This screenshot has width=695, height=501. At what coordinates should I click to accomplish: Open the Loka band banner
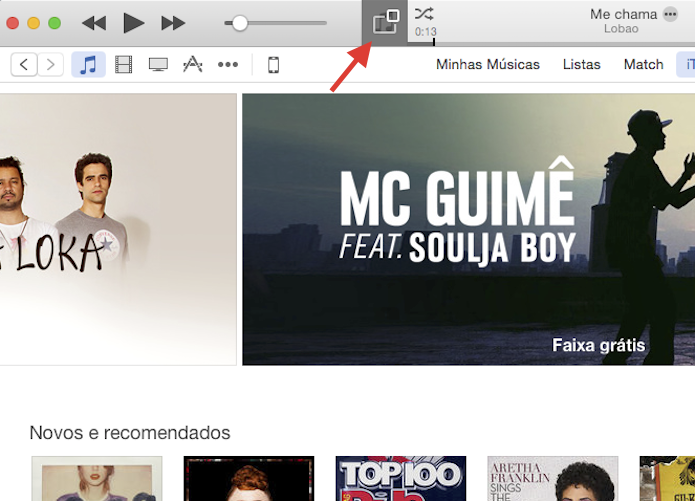pyautogui.click(x=118, y=229)
